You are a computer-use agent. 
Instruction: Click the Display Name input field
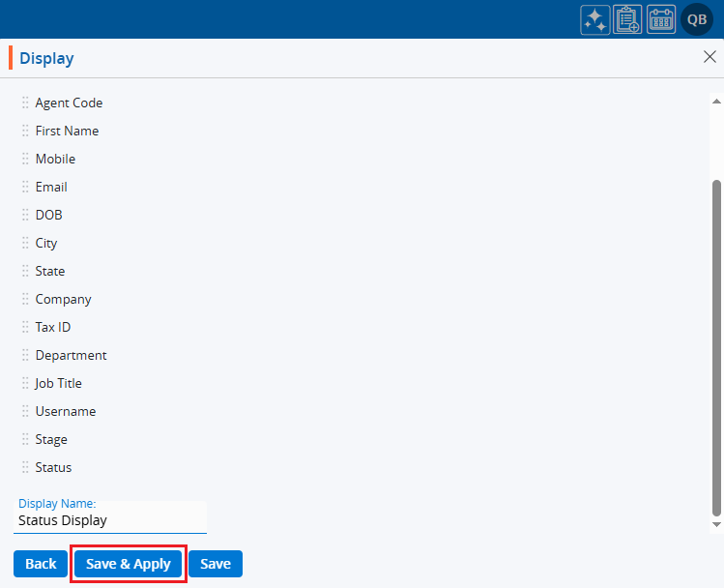pyautogui.click(x=110, y=520)
